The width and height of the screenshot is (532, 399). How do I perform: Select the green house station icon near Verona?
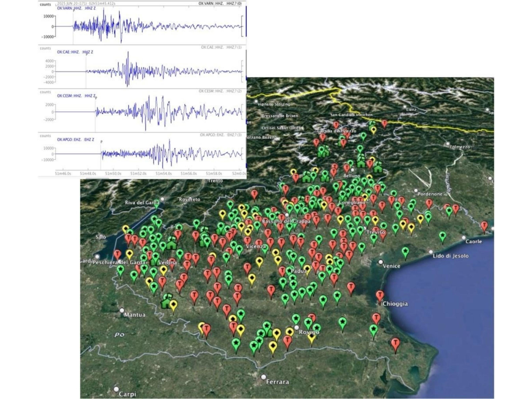(171, 245)
